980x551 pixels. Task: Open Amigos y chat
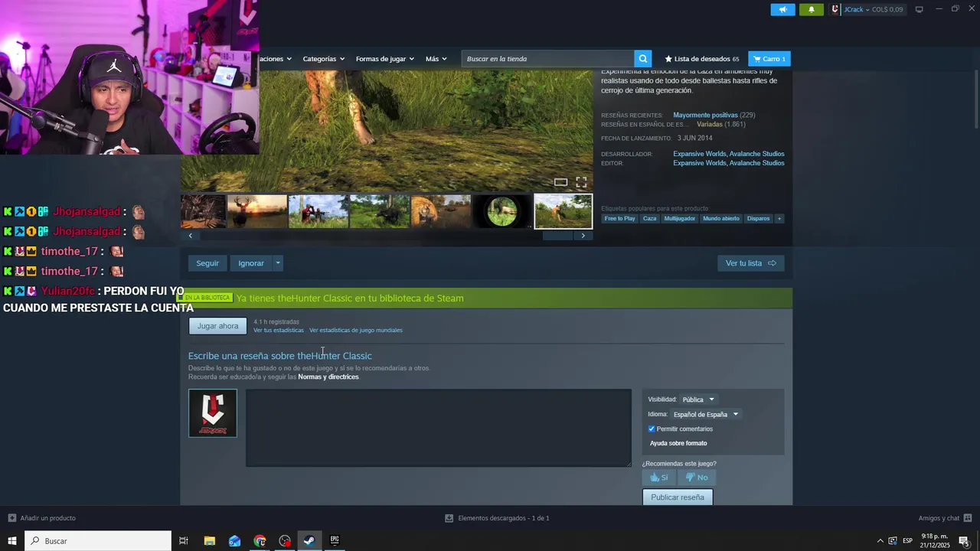point(945,518)
